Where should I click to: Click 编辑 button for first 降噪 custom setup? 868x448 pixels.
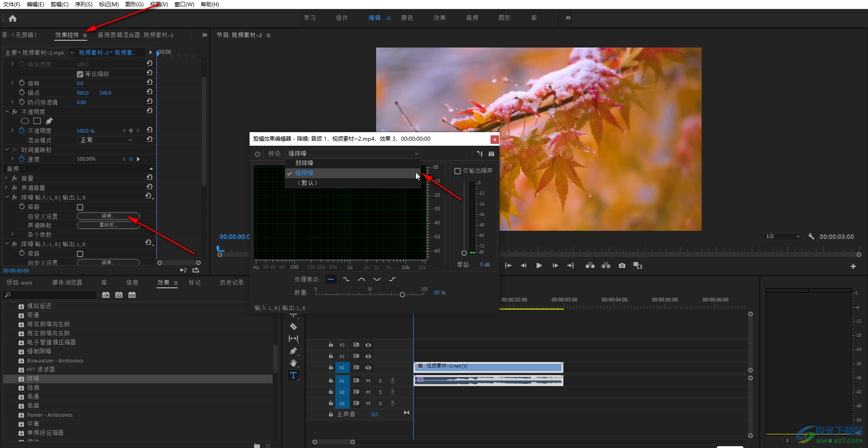pos(108,216)
